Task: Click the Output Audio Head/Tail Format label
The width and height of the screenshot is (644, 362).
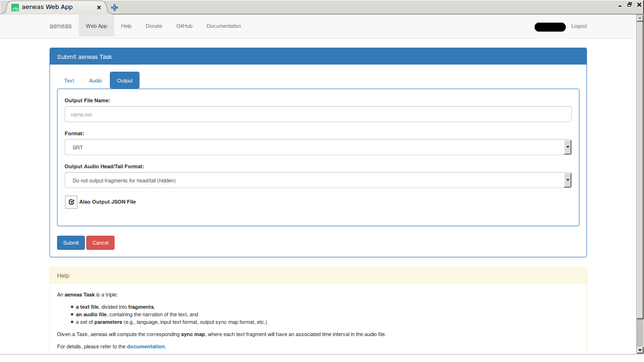Action: click(104, 166)
